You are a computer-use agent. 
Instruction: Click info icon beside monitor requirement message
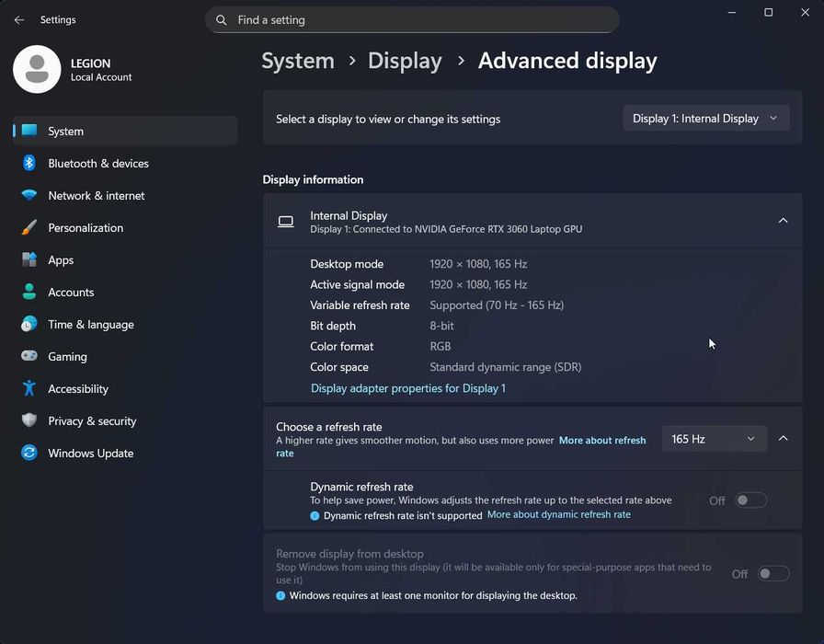point(280,595)
